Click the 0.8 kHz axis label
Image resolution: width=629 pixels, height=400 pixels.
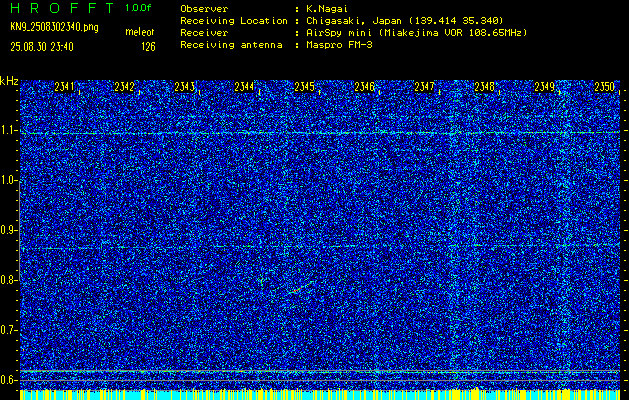8,280
